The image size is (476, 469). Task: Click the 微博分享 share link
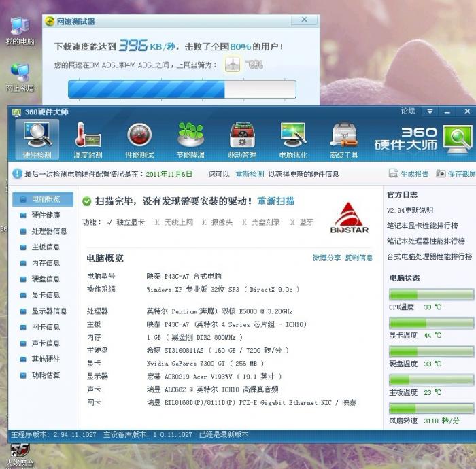326,258
